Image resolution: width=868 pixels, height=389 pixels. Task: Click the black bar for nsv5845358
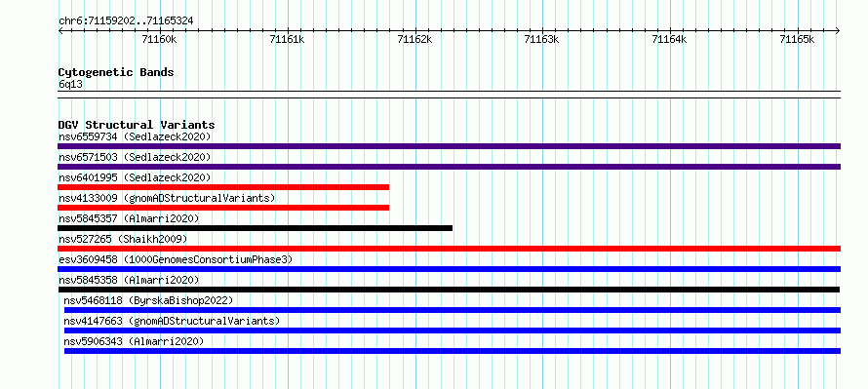(x=449, y=290)
